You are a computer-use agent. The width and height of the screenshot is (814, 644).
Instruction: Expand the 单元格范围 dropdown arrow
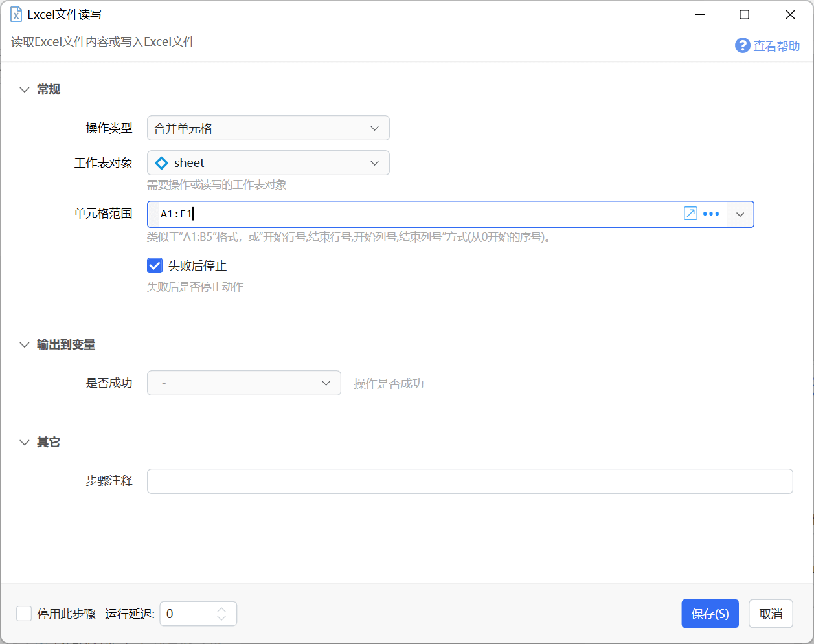[x=740, y=214]
